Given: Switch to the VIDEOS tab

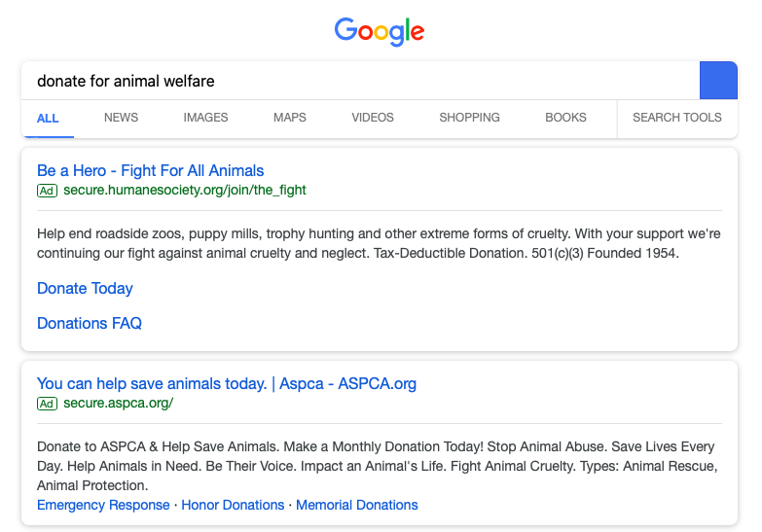Looking at the screenshot, I should [x=373, y=118].
